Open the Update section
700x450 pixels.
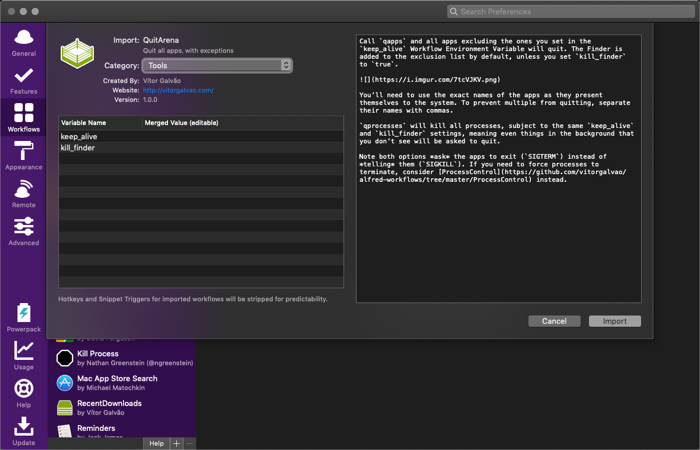point(24,431)
